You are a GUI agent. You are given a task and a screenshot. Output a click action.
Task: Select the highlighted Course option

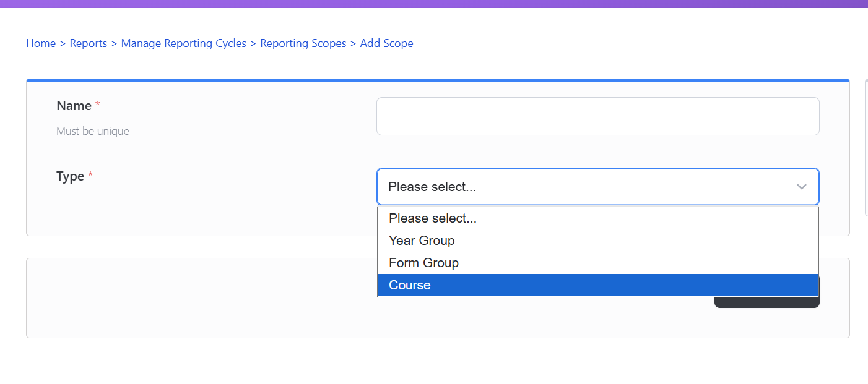pyautogui.click(x=410, y=285)
